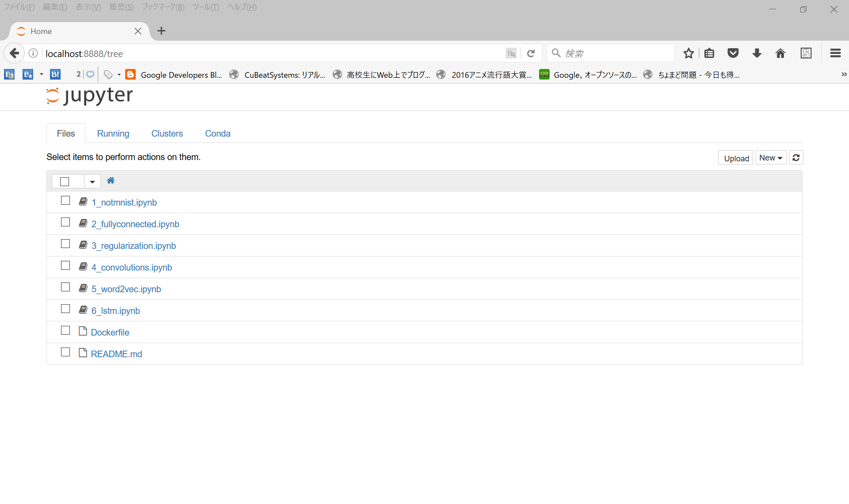This screenshot has width=849, height=504.
Task: Open the ちょまど問題 bookmark
Action: 692,75
